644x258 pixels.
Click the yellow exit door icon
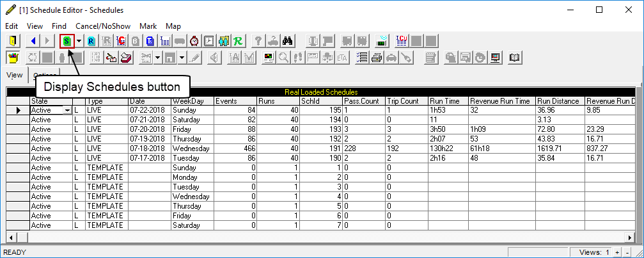click(x=13, y=41)
